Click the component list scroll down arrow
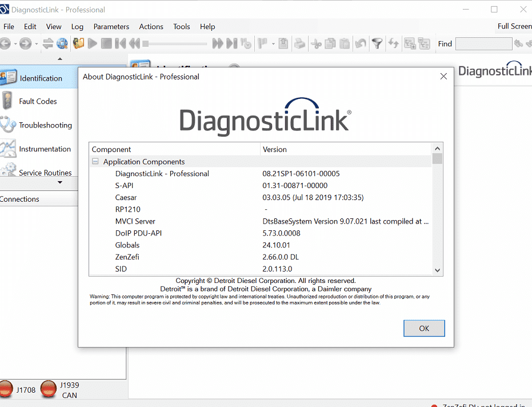The image size is (532, 407). [437, 270]
